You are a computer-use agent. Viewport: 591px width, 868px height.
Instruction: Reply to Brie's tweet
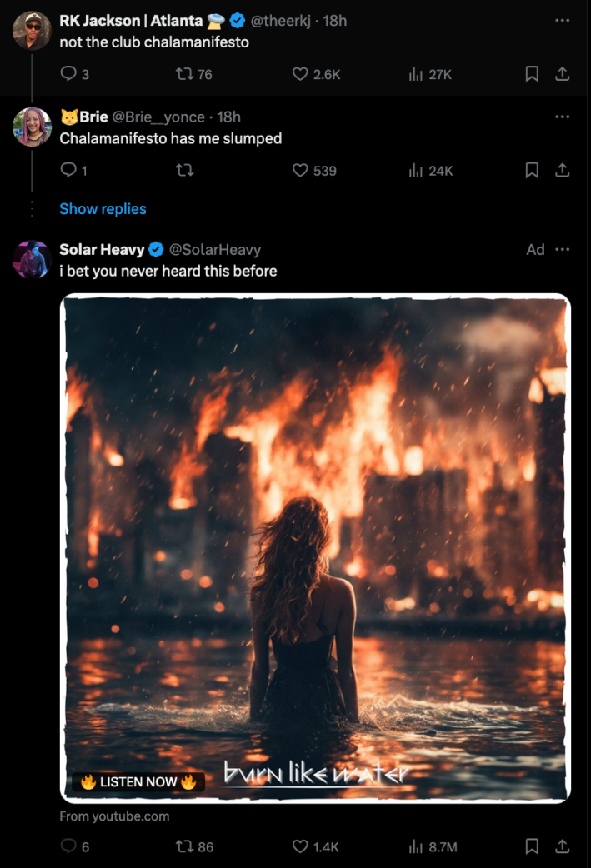click(x=68, y=171)
